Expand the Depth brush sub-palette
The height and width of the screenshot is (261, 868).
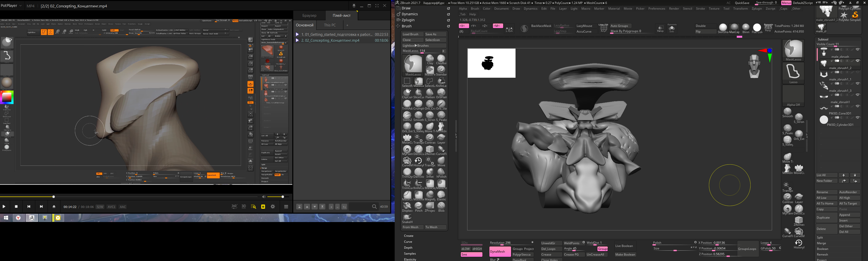point(408,248)
